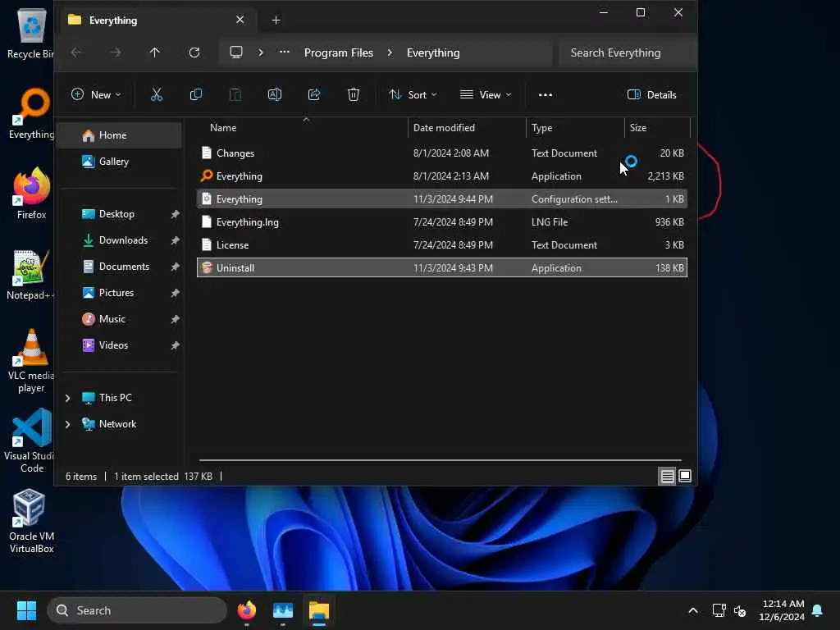
Task: Open the Windows Start menu
Action: (x=26, y=610)
